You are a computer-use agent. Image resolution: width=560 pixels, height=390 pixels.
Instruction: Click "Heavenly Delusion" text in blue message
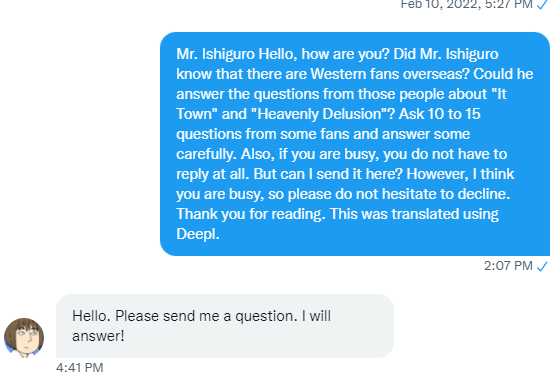[x=317, y=114]
